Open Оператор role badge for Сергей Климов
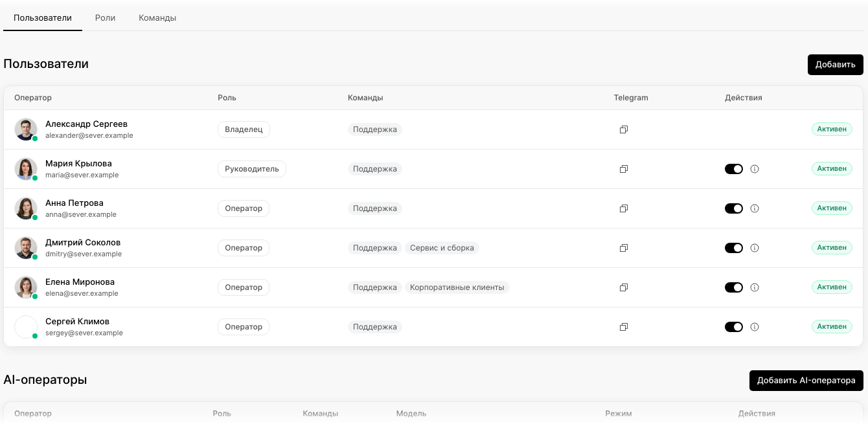 click(x=244, y=327)
